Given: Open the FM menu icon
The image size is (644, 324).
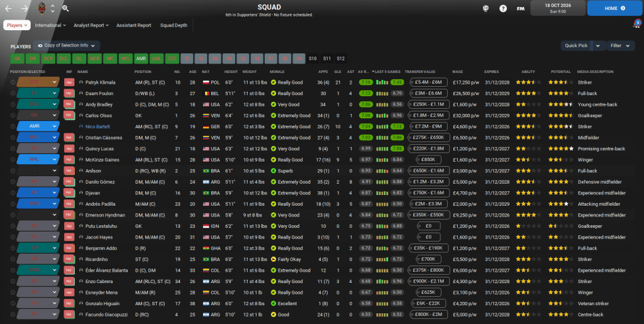Looking at the screenshot, I should tap(521, 9).
